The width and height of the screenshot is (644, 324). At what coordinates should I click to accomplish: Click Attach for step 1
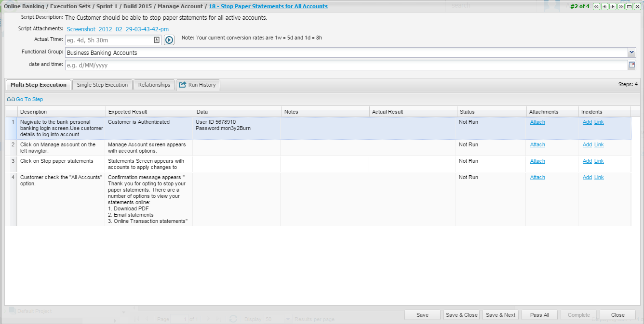537,122
